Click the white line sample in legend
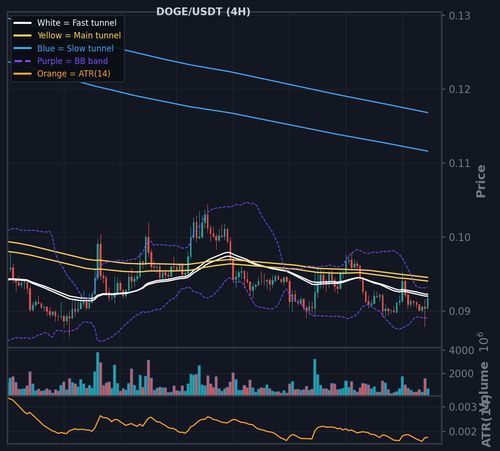This screenshot has height=451, width=500. 22,23
